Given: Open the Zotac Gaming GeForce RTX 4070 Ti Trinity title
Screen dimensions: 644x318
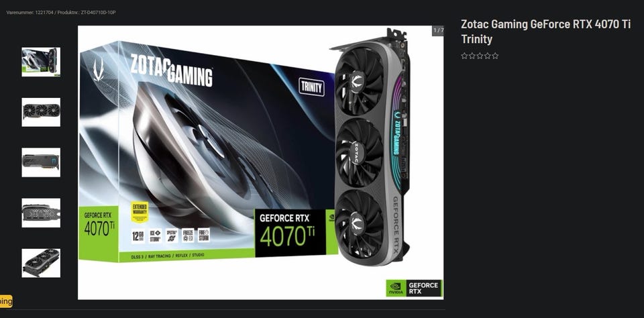Looking at the screenshot, I should click(545, 32).
